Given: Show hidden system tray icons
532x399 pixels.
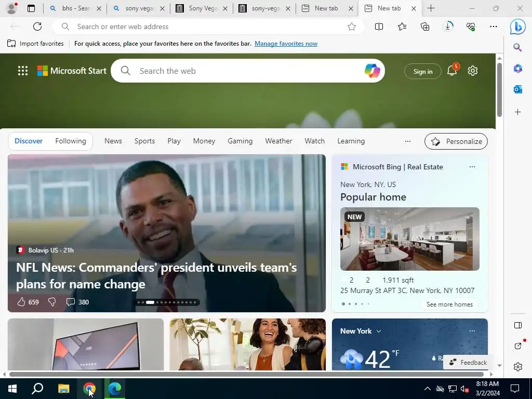Looking at the screenshot, I should [428, 389].
